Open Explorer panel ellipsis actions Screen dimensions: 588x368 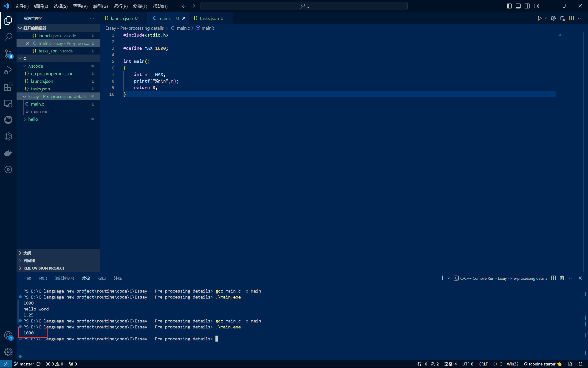click(x=92, y=18)
